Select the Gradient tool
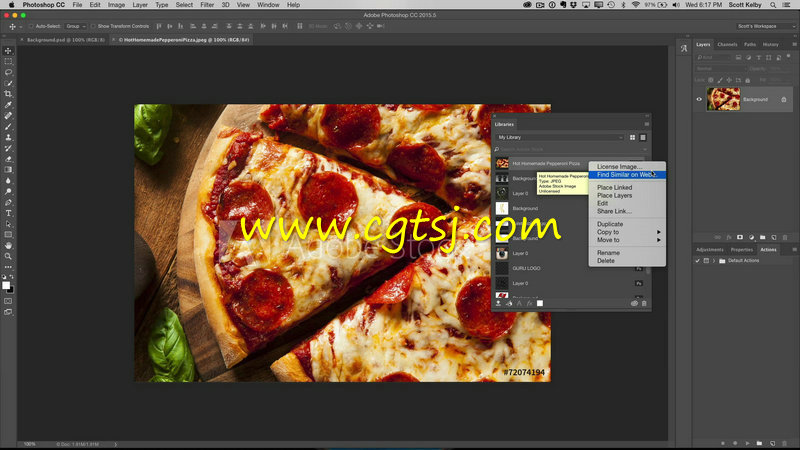This screenshot has width=800, height=450. [x=8, y=170]
